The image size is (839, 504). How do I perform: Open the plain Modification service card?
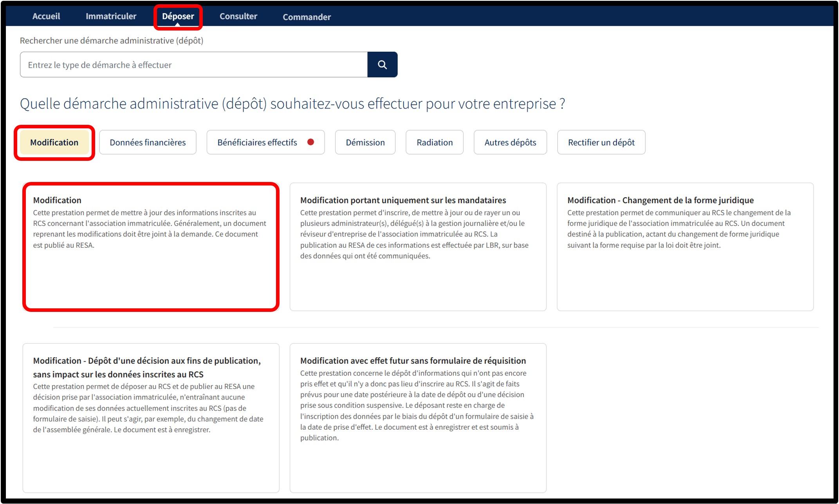(x=151, y=247)
